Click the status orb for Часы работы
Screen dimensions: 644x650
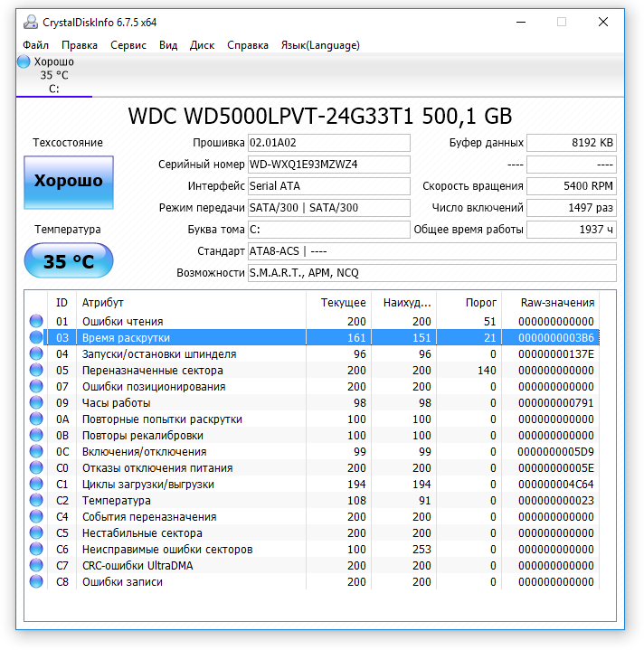click(36, 402)
